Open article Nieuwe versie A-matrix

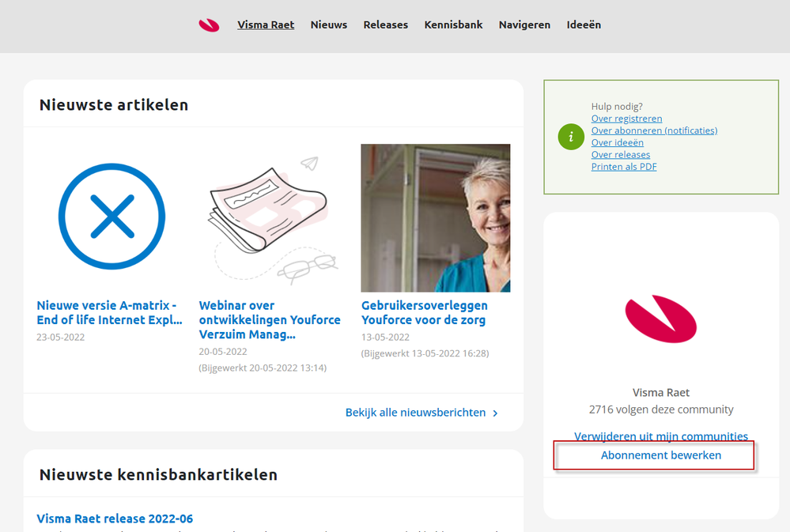click(109, 312)
